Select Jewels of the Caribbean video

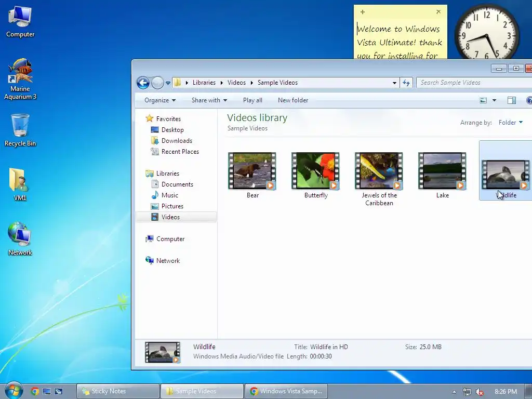coord(379,171)
